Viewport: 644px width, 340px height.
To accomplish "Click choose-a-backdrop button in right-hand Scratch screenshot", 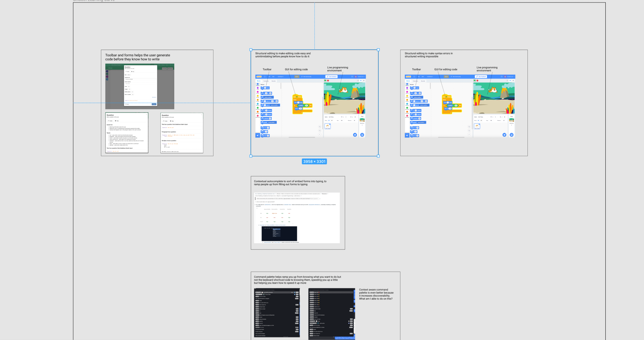I will pos(512,135).
